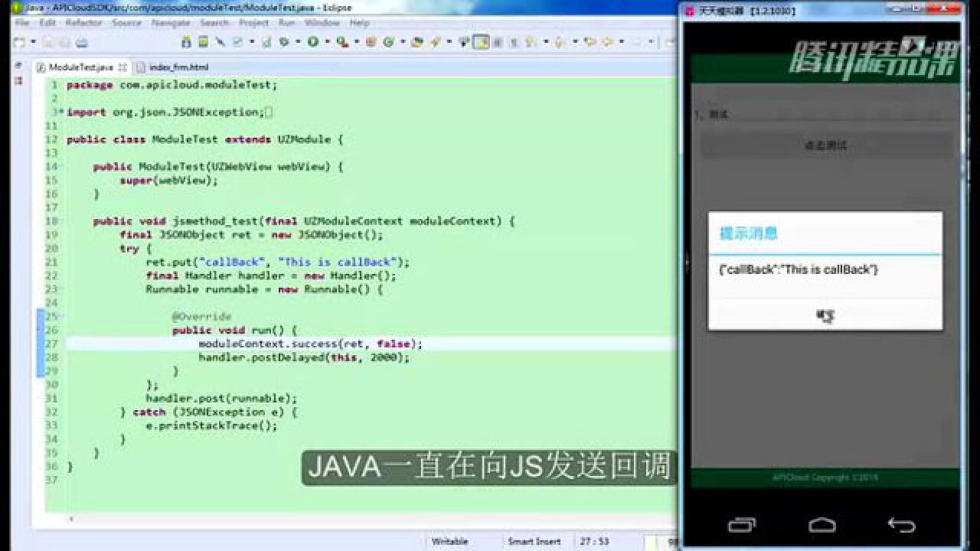Image resolution: width=980 pixels, height=551 pixels.
Task: Click the Save All toolbar icon
Action: point(65,42)
